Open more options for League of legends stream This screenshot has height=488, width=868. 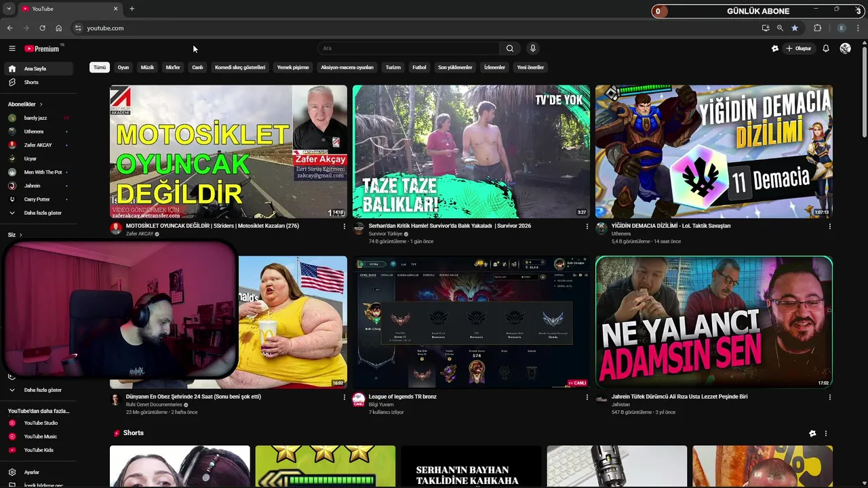tap(587, 397)
